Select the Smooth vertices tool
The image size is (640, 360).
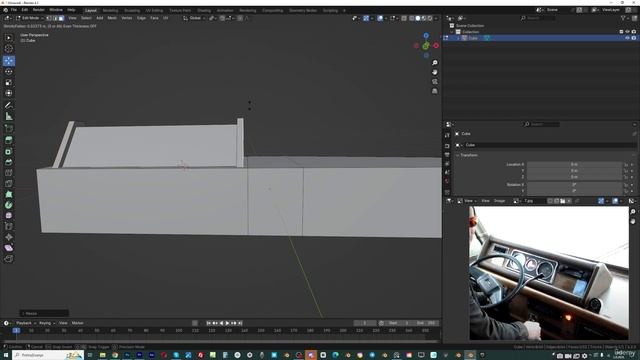coord(9,216)
